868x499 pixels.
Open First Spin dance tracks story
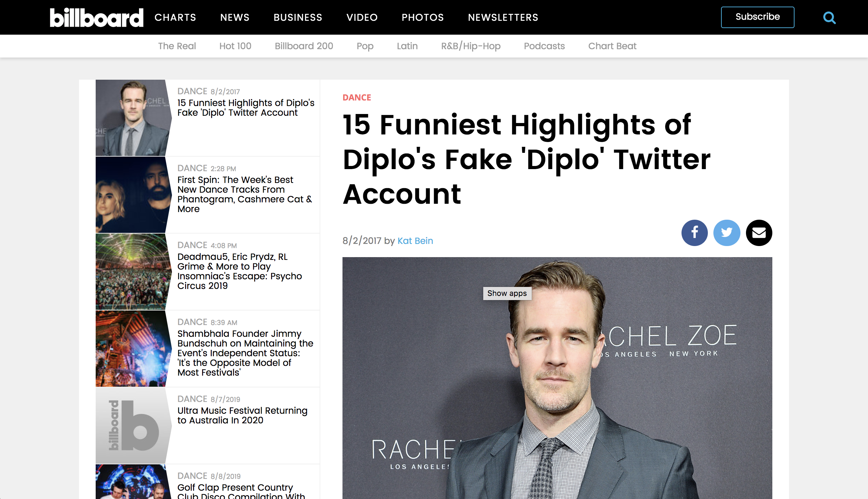pyautogui.click(x=244, y=194)
